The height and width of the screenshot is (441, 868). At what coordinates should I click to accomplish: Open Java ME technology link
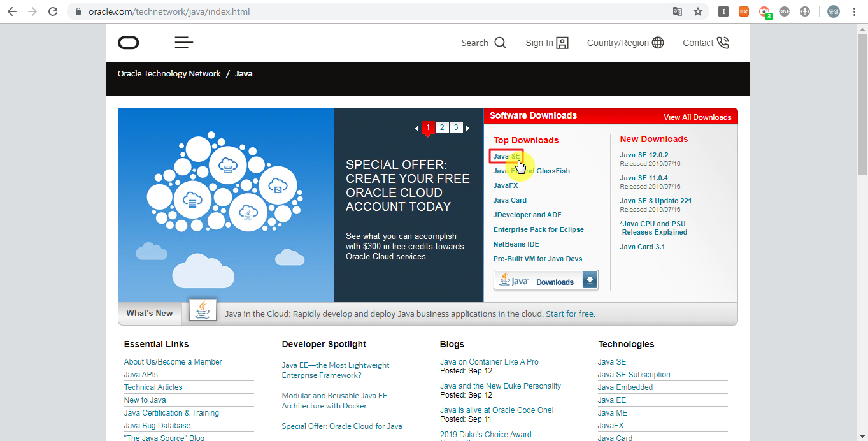(613, 413)
